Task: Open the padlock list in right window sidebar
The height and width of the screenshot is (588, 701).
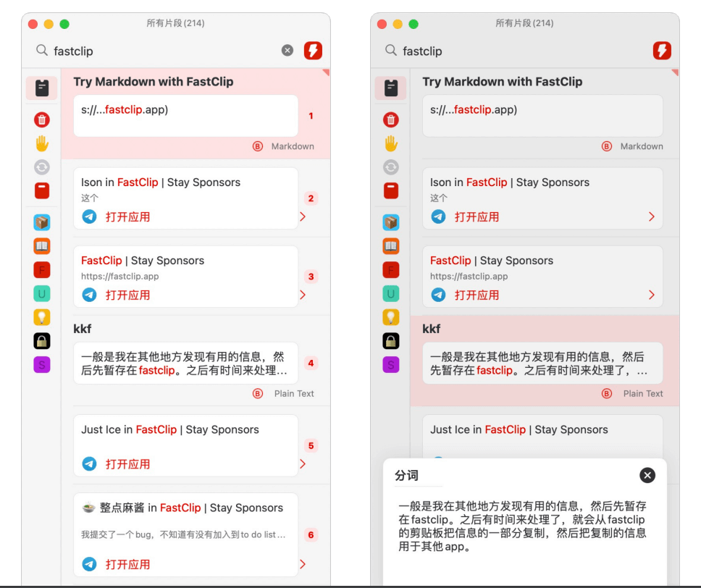Action: [391, 341]
